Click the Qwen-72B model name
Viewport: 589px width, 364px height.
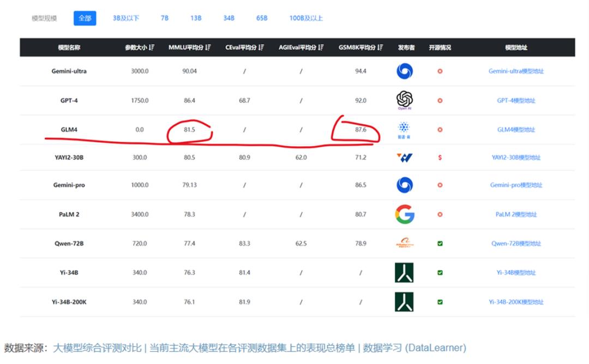coord(69,243)
